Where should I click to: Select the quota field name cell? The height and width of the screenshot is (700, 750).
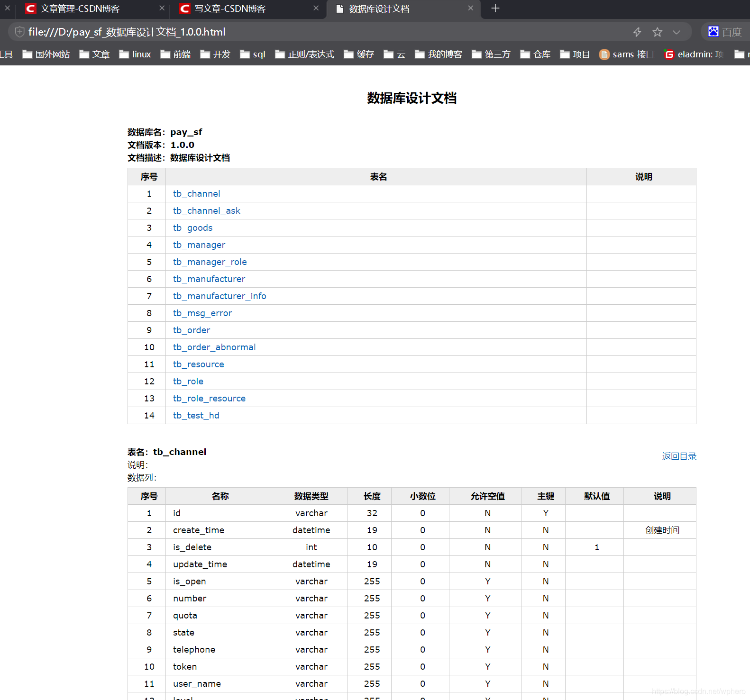pos(218,616)
